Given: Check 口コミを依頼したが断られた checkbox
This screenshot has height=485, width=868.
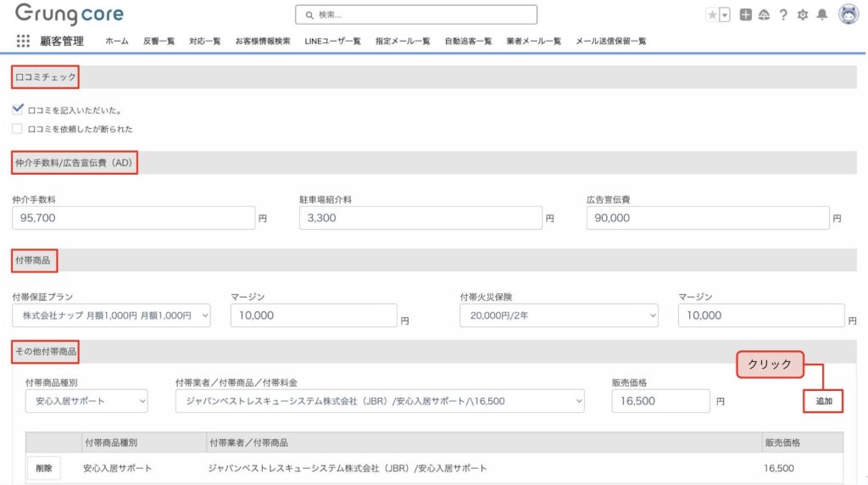Looking at the screenshot, I should pyautogui.click(x=18, y=129).
